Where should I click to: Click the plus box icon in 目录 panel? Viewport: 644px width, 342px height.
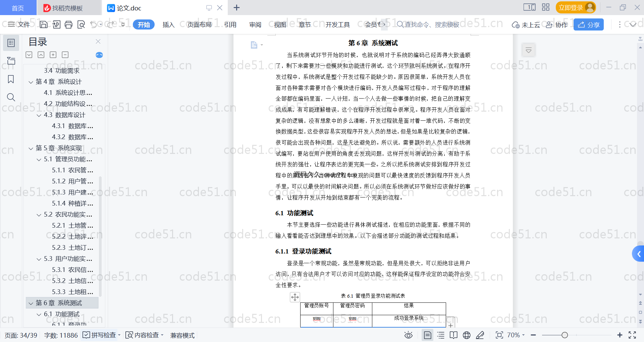pyautogui.click(x=53, y=55)
